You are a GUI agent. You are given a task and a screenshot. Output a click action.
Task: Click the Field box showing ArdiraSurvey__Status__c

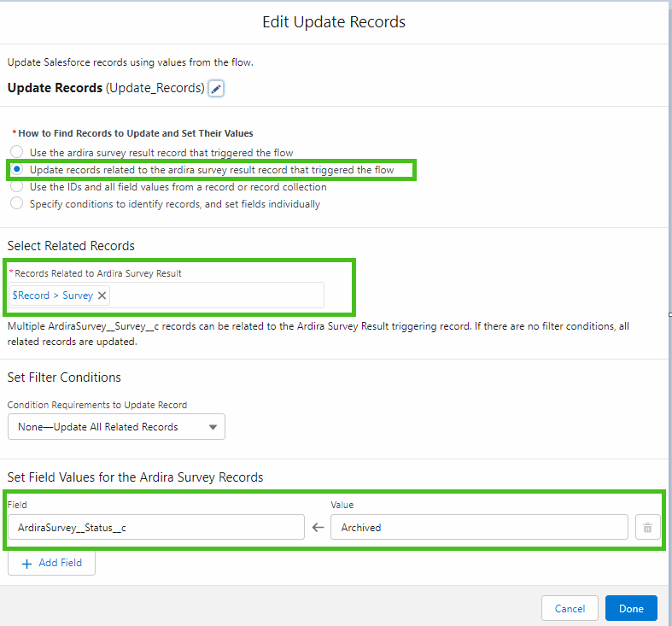click(x=155, y=528)
